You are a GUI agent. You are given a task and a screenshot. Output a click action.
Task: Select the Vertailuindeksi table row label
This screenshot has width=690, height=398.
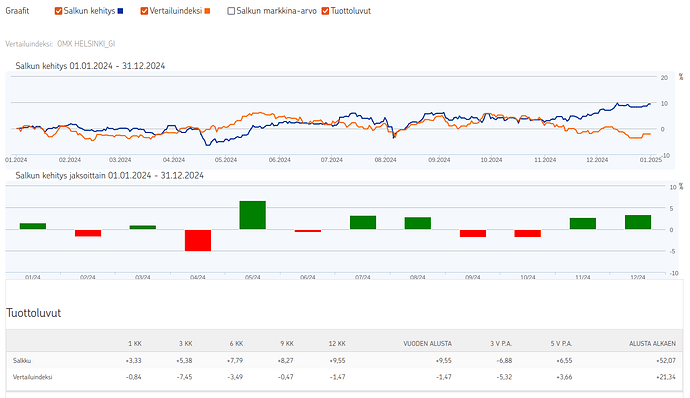(x=33, y=377)
